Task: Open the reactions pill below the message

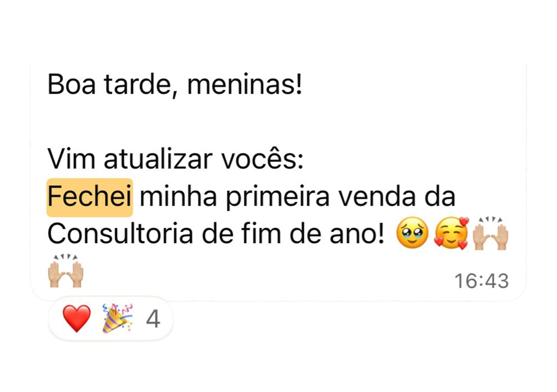Action: (x=111, y=318)
